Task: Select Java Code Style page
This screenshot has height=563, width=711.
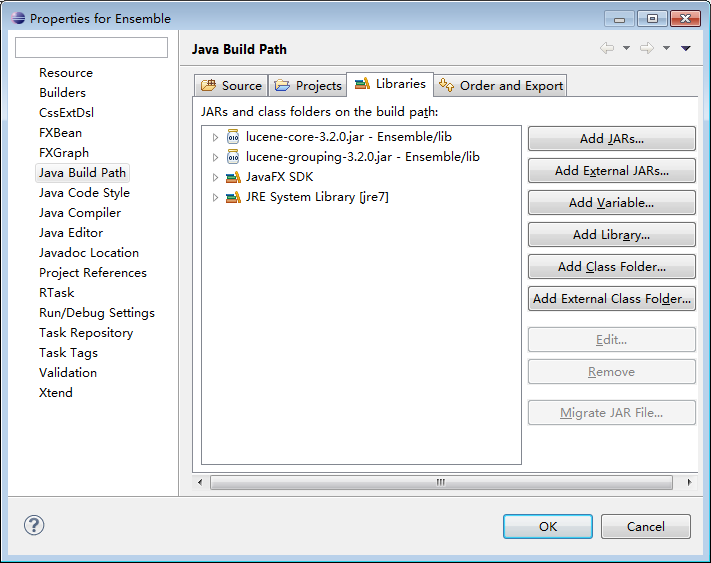Action: (84, 193)
